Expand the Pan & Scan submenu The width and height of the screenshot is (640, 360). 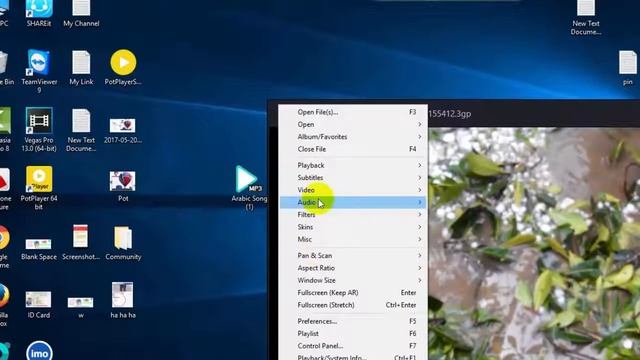(353, 256)
